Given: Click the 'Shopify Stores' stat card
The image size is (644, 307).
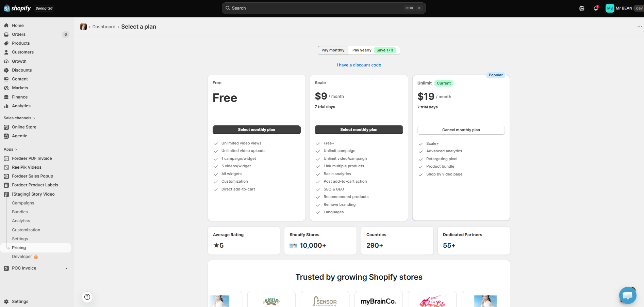Looking at the screenshot, I should (320, 241).
